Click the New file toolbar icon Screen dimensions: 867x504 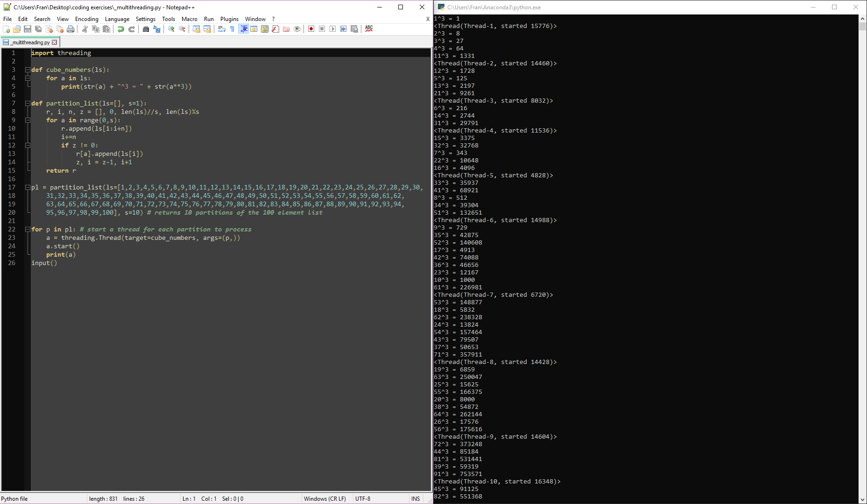pos(6,29)
